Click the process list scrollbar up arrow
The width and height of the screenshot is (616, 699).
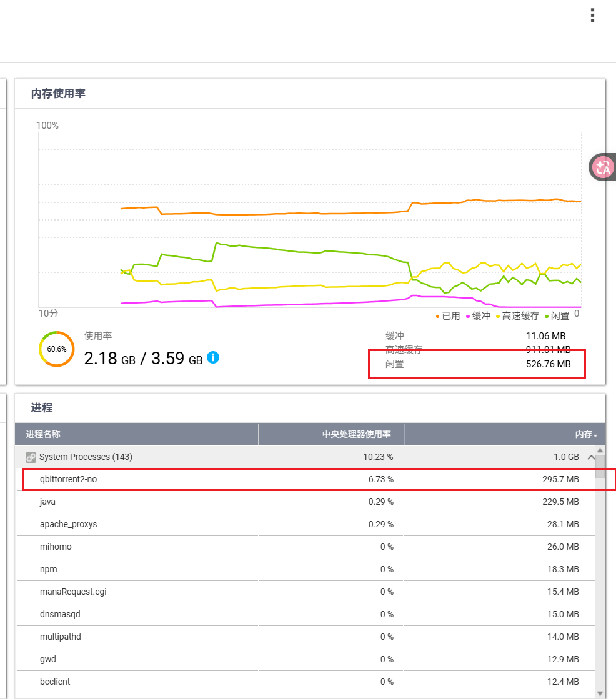(x=600, y=450)
